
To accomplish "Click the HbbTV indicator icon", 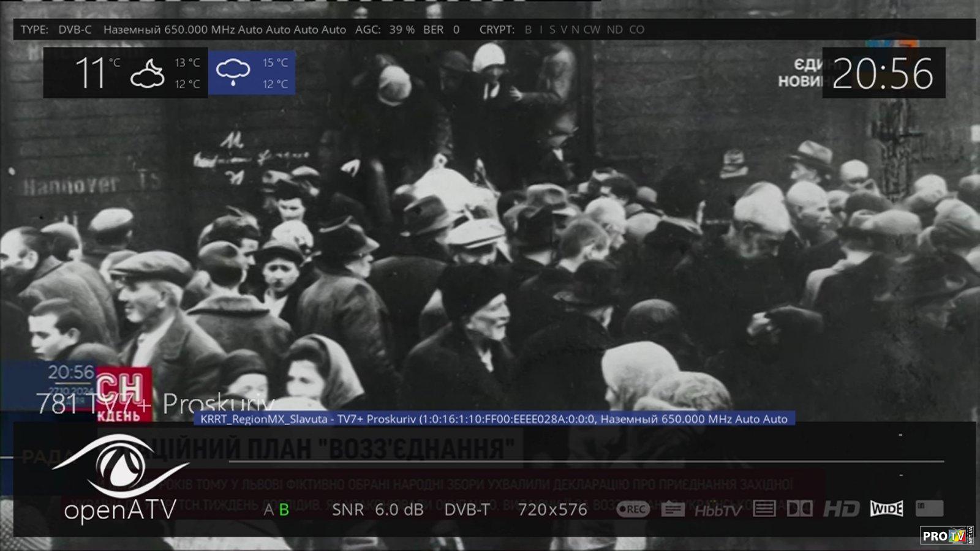I will click(718, 509).
